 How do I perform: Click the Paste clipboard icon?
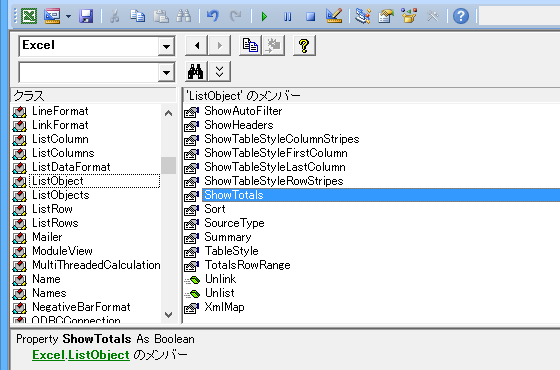[x=161, y=16]
